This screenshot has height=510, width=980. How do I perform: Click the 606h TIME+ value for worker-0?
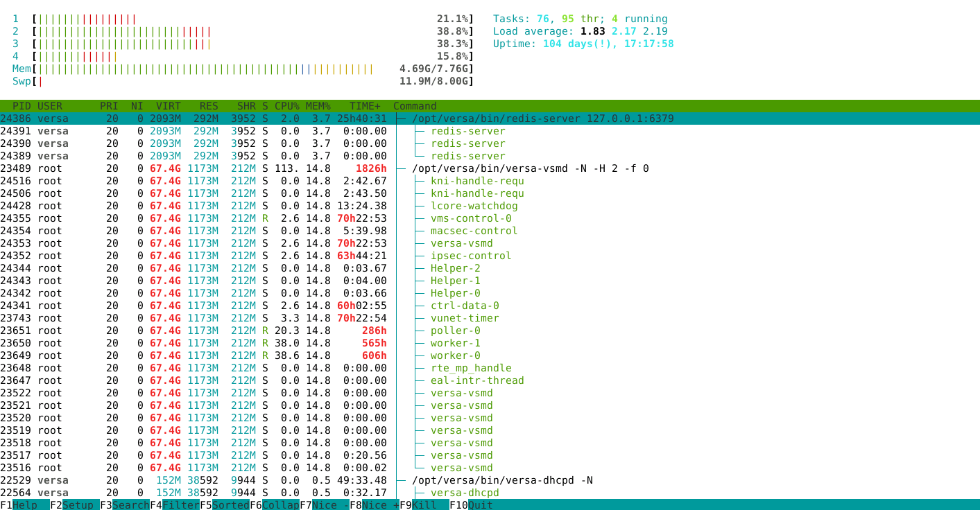point(375,355)
